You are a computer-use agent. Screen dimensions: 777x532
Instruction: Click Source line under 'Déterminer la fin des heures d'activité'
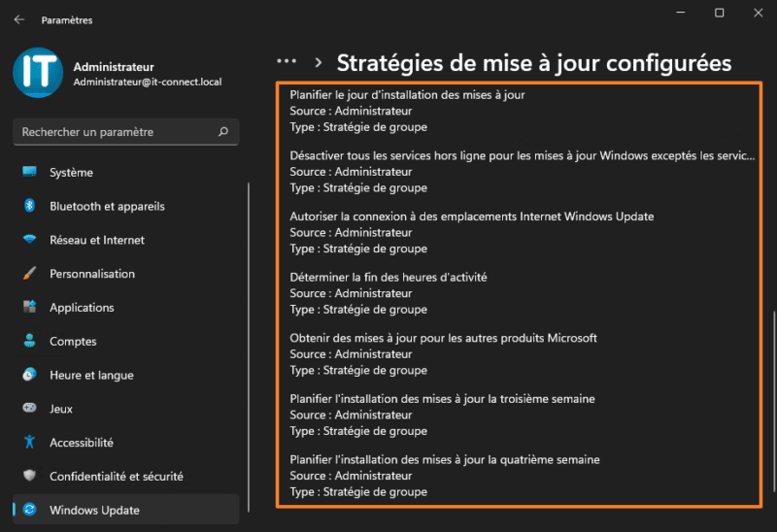pos(351,293)
